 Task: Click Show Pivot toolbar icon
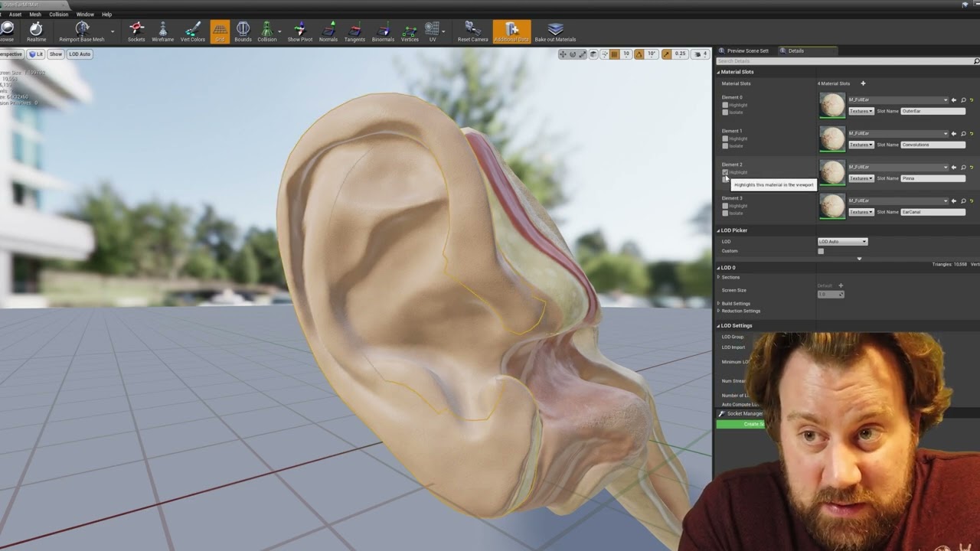click(x=299, y=30)
